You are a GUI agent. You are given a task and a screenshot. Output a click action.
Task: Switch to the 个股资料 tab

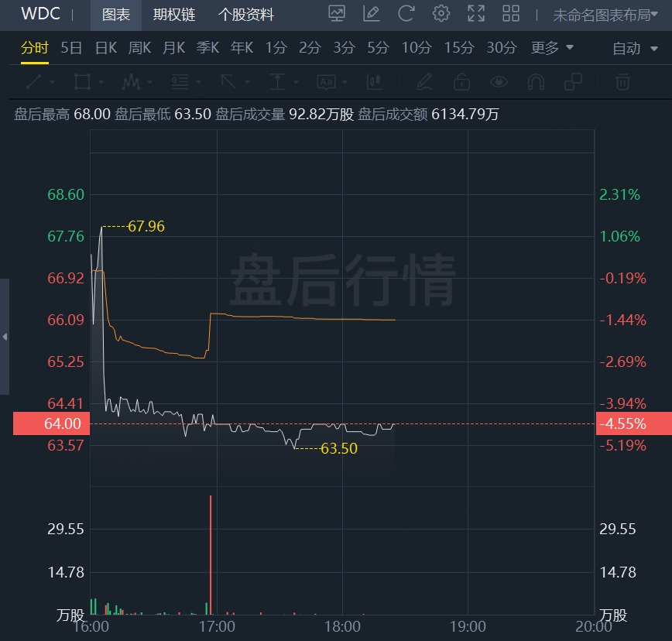(246, 15)
